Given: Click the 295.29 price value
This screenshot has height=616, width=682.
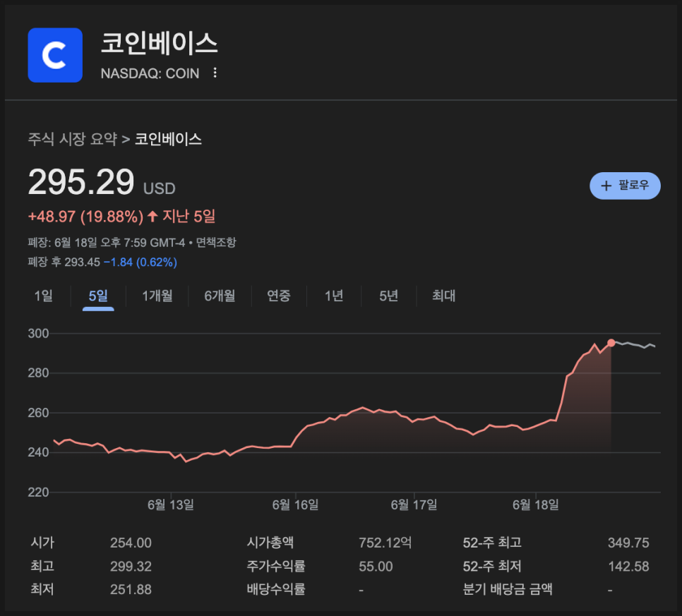Looking at the screenshot, I should pos(81,182).
